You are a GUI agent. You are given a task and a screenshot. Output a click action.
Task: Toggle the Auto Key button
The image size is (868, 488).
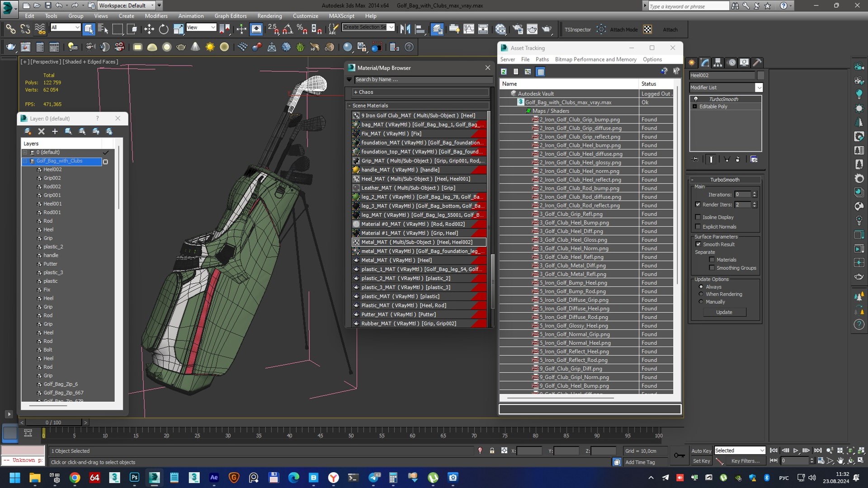[x=701, y=451]
